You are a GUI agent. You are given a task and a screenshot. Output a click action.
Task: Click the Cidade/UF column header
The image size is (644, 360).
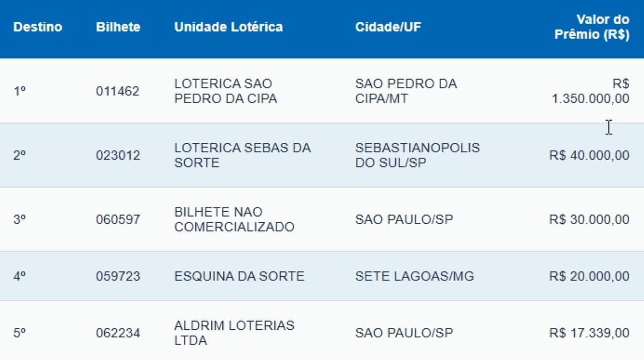point(388,27)
